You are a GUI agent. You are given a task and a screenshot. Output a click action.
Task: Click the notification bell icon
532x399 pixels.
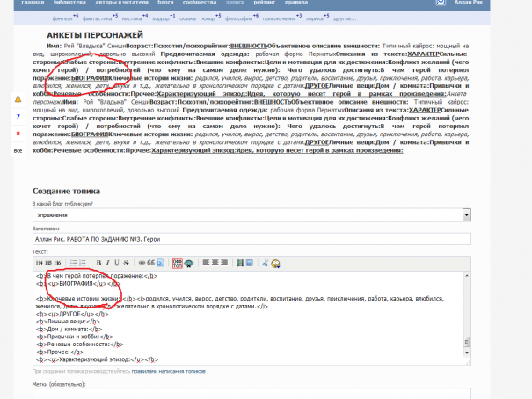pos(18,99)
